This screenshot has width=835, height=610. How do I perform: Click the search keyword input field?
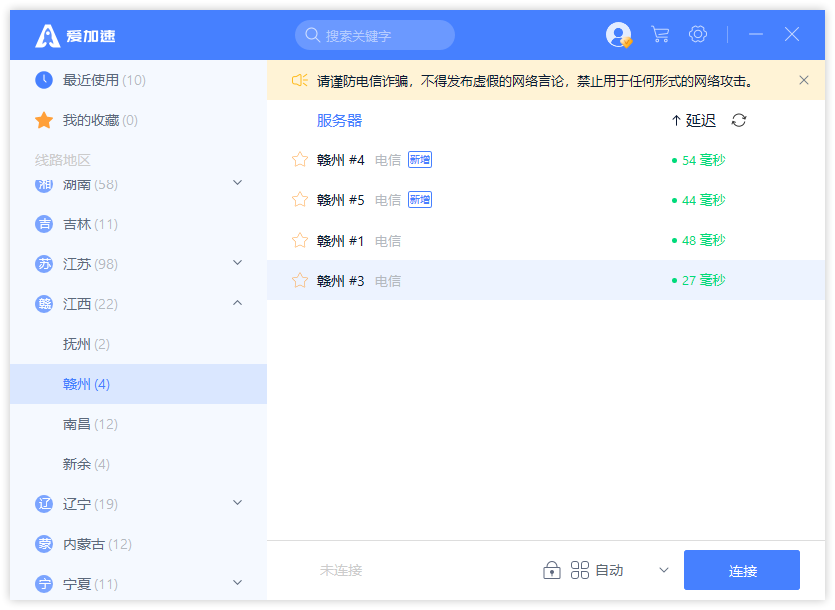coord(384,36)
